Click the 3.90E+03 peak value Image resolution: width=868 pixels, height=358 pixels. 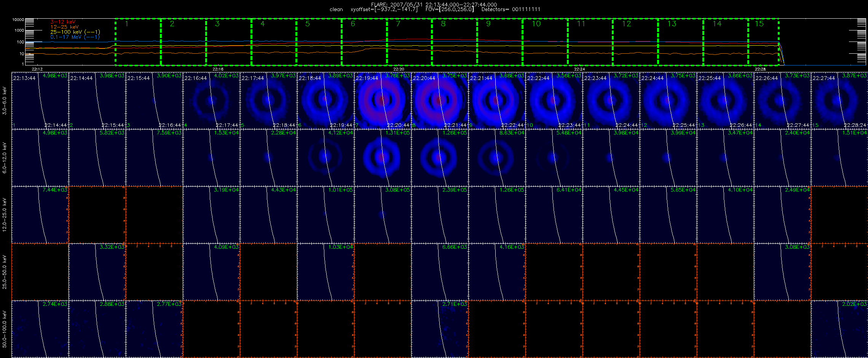(169, 76)
